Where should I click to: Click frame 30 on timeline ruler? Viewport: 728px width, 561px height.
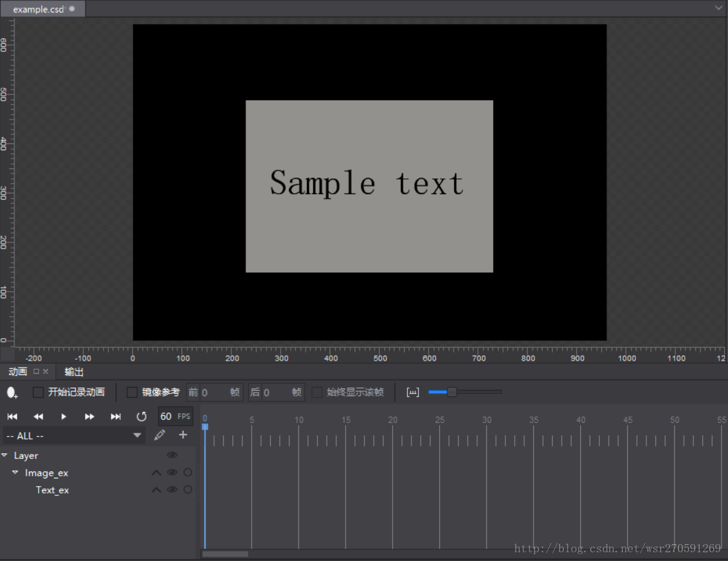pos(487,419)
